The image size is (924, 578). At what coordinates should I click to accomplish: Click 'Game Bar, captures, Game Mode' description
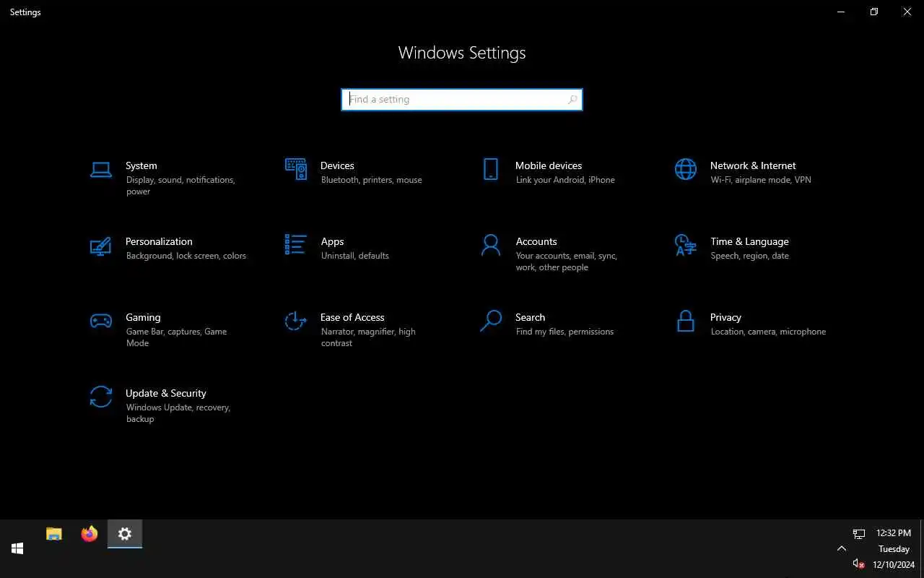click(x=176, y=337)
